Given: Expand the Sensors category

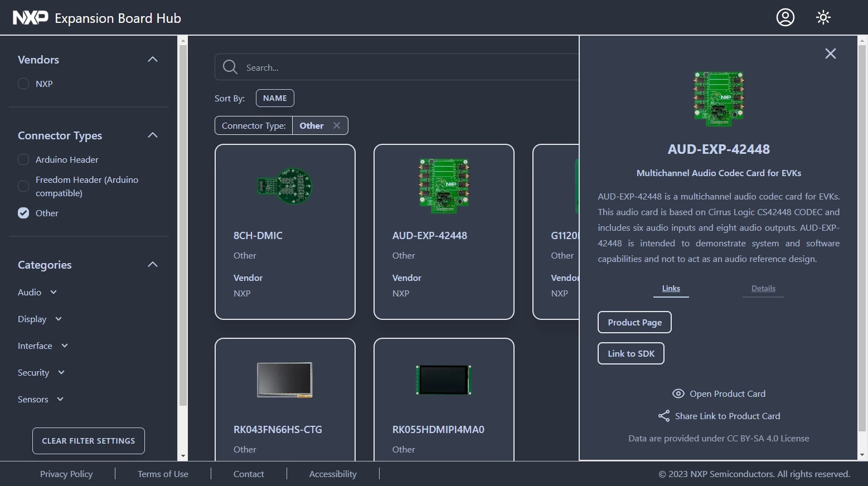Looking at the screenshot, I should tap(60, 399).
